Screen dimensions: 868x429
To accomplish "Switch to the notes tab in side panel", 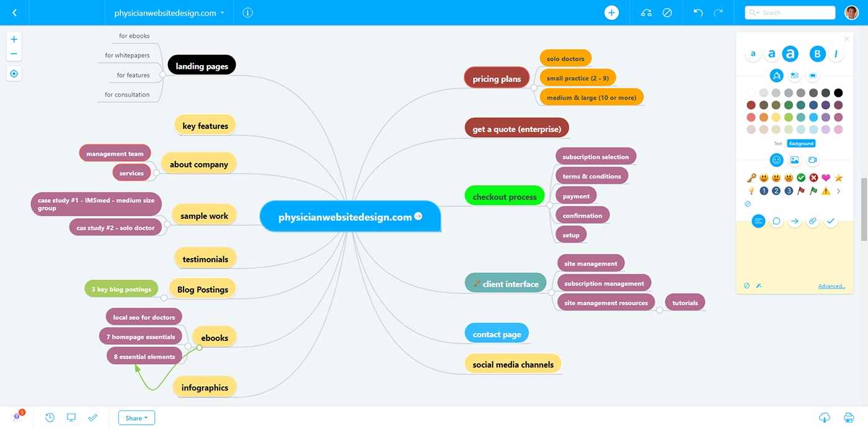I will (x=758, y=221).
